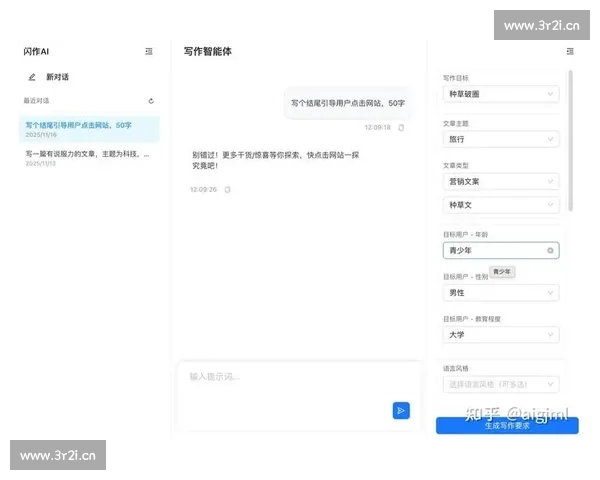The height and width of the screenshot is (480, 600).
Task: Open conversation 写个结尾引导用户点击网站，50字
Action: tap(89, 129)
